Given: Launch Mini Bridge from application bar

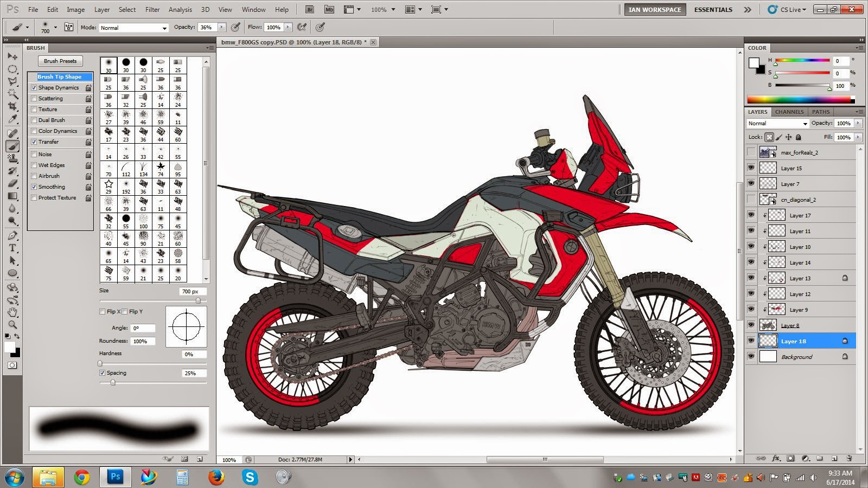Looking at the screenshot, I should [329, 9].
